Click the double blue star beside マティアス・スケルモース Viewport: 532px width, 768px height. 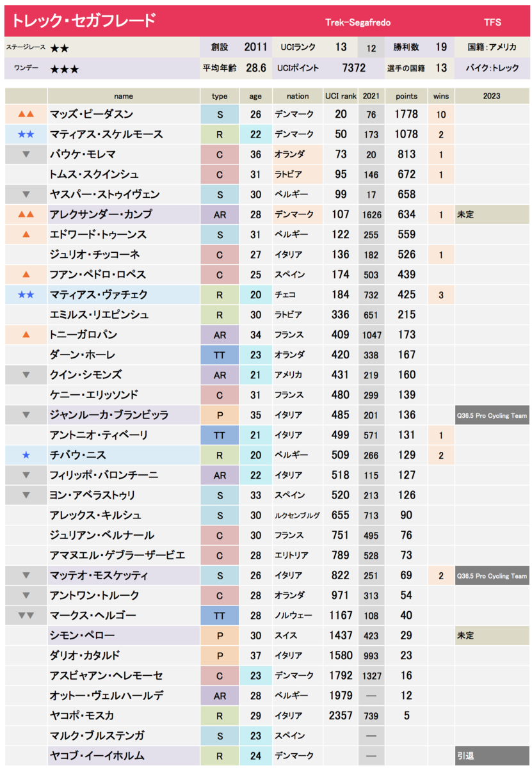(26, 134)
